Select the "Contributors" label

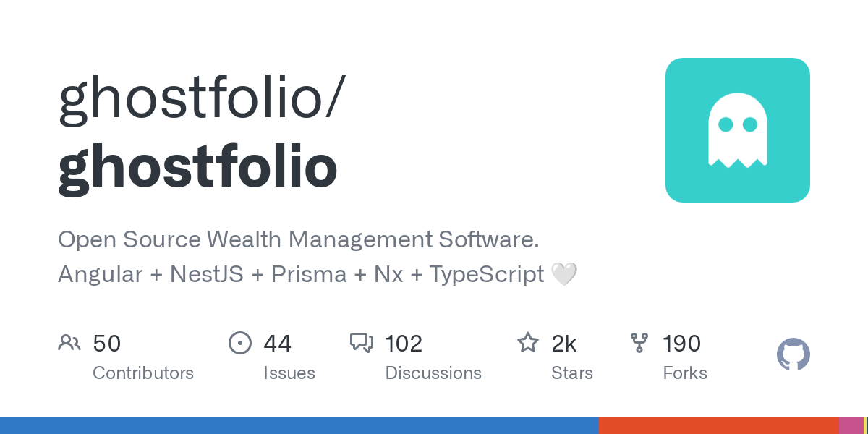[143, 373]
